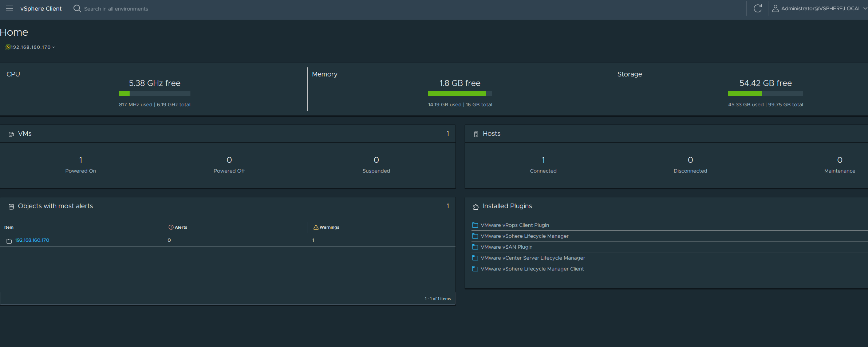Click the Powered On VM count
This screenshot has width=868, height=347.
[81, 160]
